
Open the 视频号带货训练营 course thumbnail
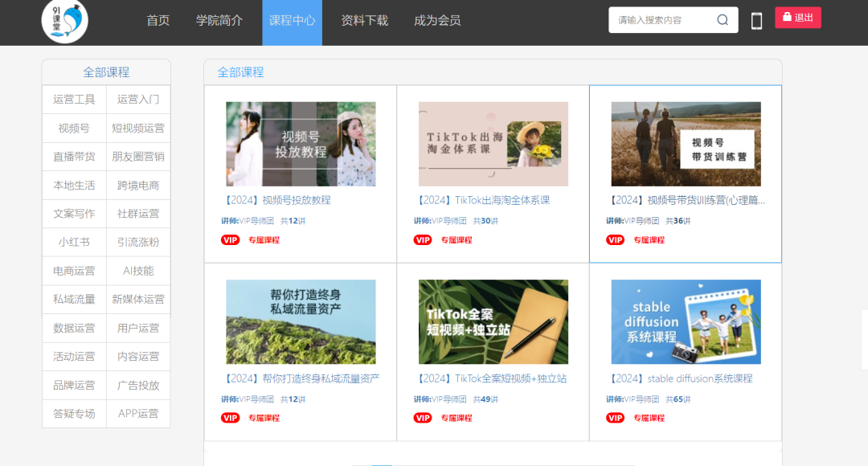686,144
